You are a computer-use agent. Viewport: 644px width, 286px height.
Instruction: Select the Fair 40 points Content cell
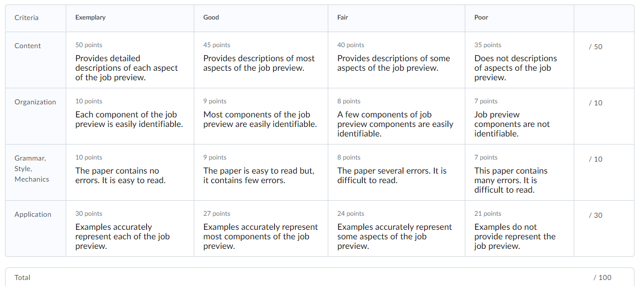pos(397,60)
